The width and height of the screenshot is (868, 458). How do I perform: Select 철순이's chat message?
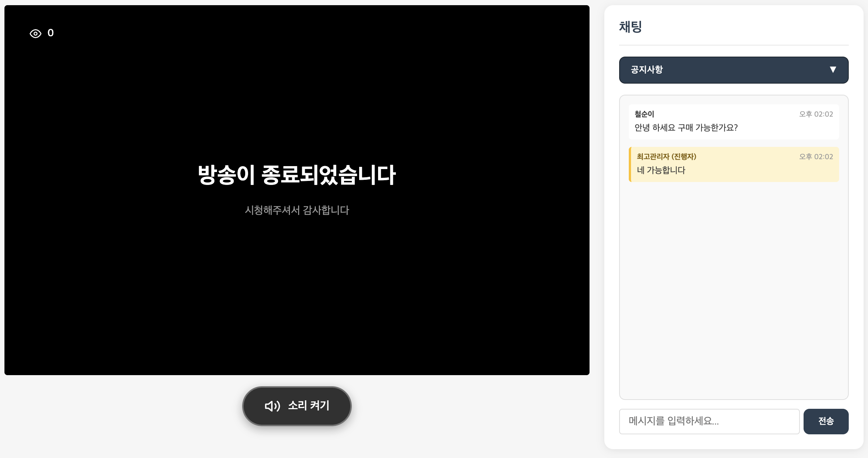point(734,121)
